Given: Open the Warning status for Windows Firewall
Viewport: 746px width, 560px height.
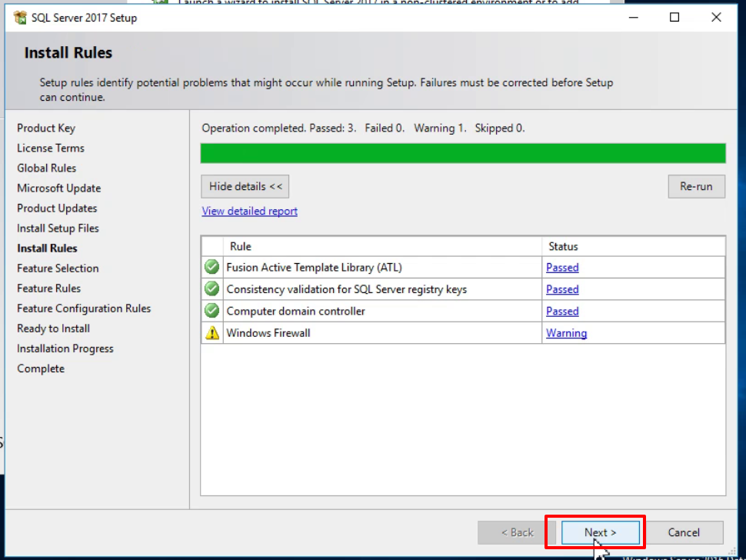Looking at the screenshot, I should (x=566, y=333).
